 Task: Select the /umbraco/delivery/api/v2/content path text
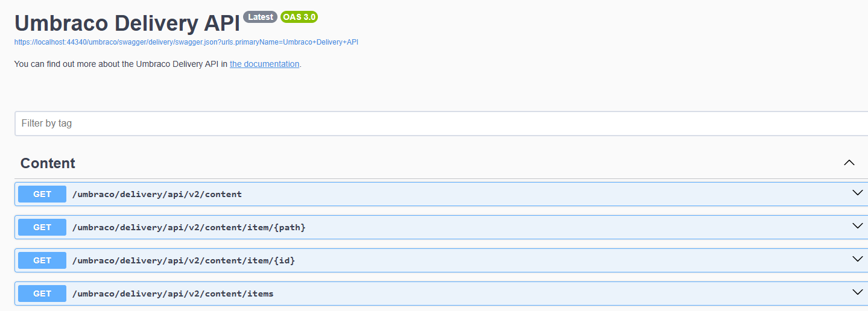(x=157, y=194)
